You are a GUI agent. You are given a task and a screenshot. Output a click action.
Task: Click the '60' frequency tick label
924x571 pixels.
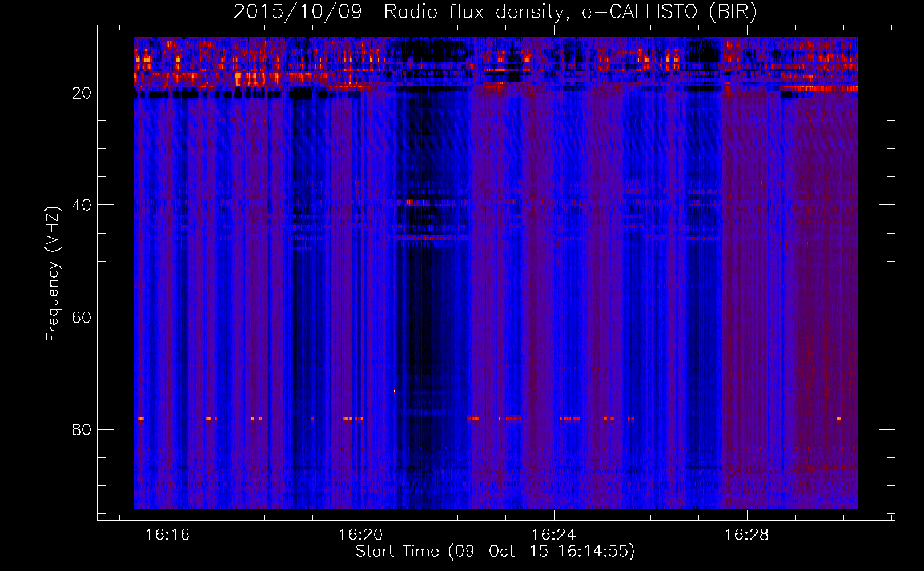point(82,317)
